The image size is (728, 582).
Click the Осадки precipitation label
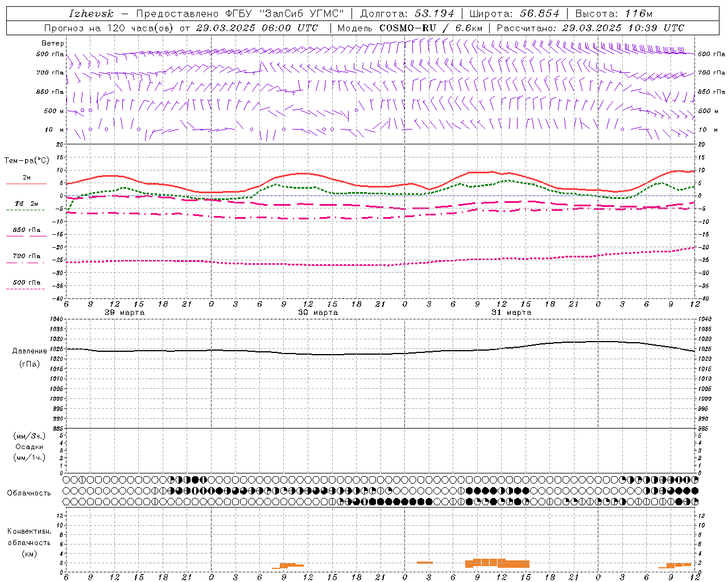pos(29,447)
